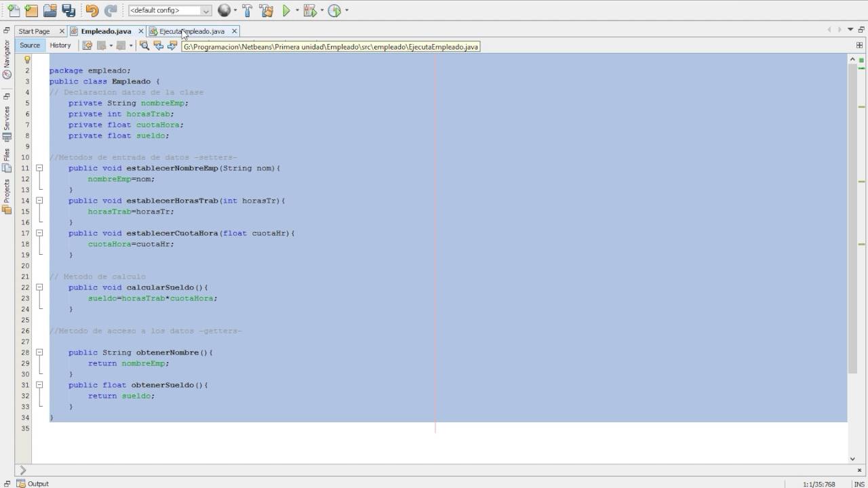Click the 'return nombreEmp;' line

click(x=128, y=363)
